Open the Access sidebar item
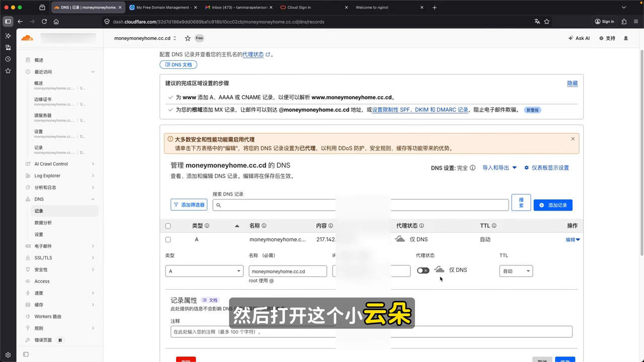This screenshot has width=644, height=362. pos(42,282)
